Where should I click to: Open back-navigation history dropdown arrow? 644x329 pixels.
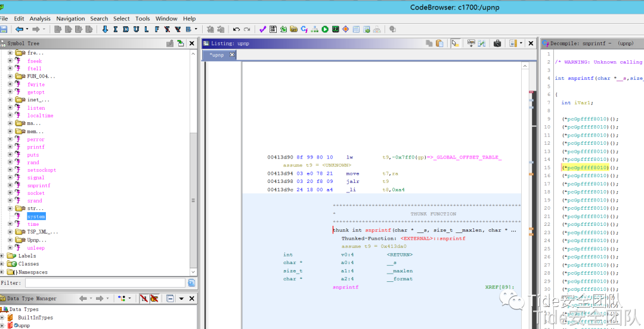tap(27, 29)
